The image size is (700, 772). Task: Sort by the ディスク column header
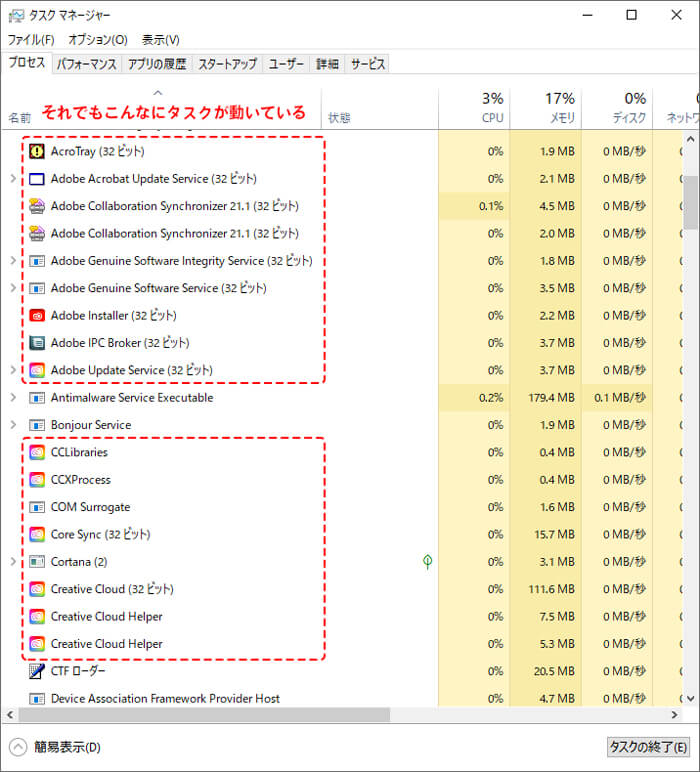617,108
